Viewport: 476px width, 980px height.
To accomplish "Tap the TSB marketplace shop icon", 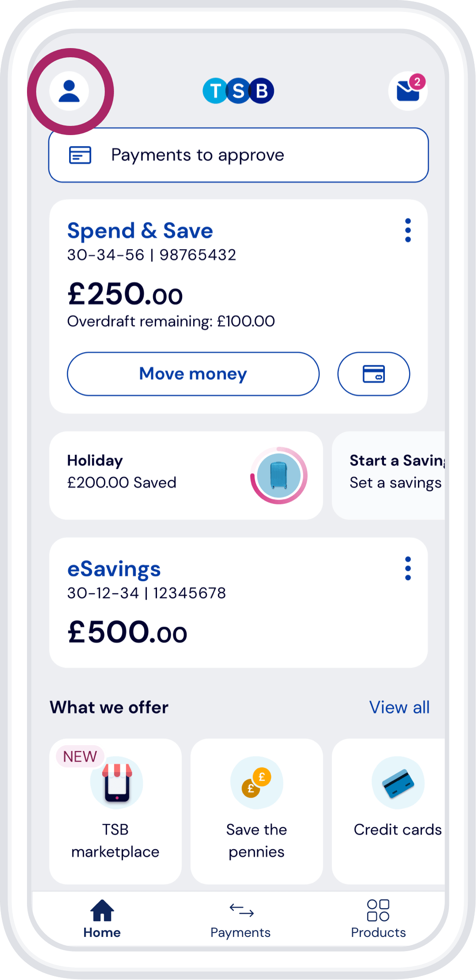I will [x=117, y=783].
